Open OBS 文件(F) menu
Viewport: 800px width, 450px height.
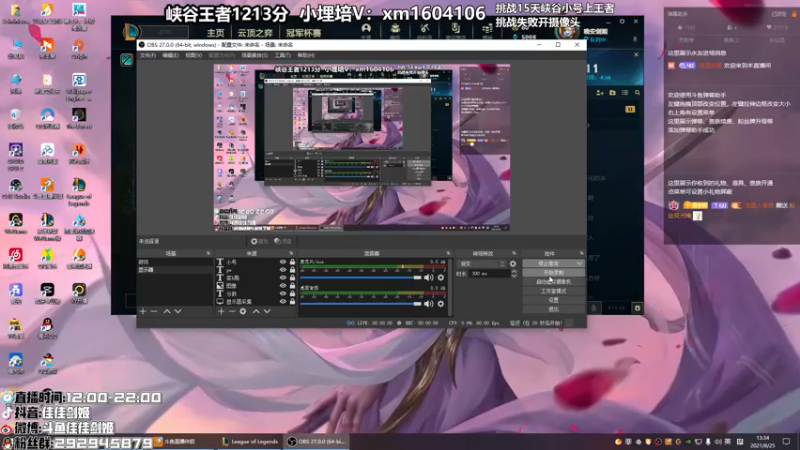147,55
